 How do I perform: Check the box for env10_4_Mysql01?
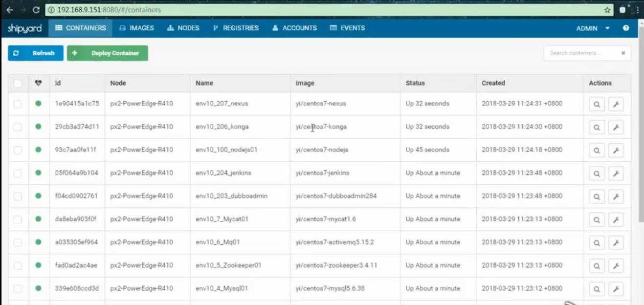(18, 288)
